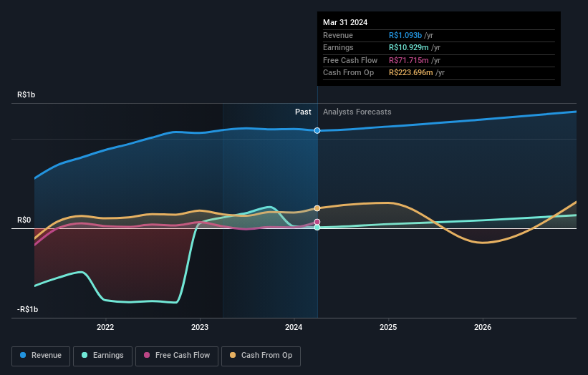
Task: Click the R$223.696m cash from op value
Action: (411, 73)
